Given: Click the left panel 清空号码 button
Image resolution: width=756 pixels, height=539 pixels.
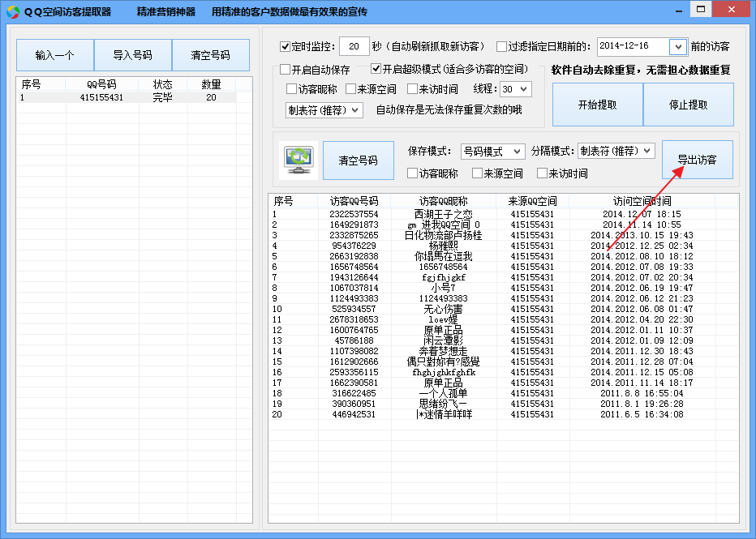Looking at the screenshot, I should pos(211,55).
